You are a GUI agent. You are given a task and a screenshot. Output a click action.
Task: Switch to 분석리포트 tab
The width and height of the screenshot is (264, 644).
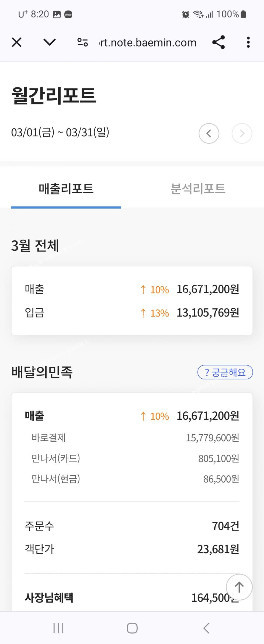198,189
